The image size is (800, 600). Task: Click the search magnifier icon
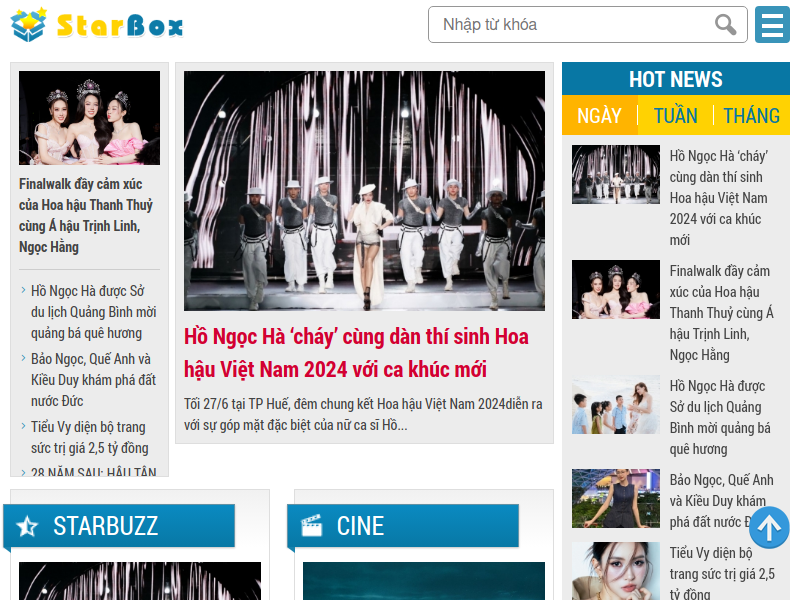pos(725,24)
